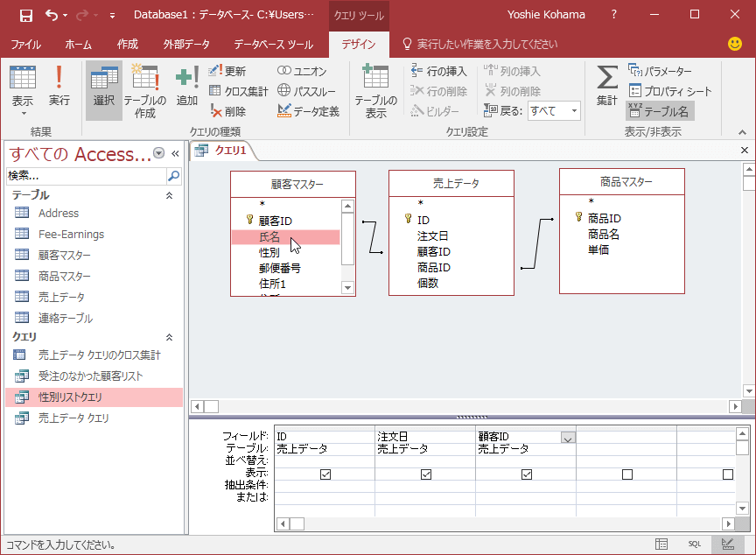
Task: Select 氏名 field in 顧客マスター
Action: (285, 236)
